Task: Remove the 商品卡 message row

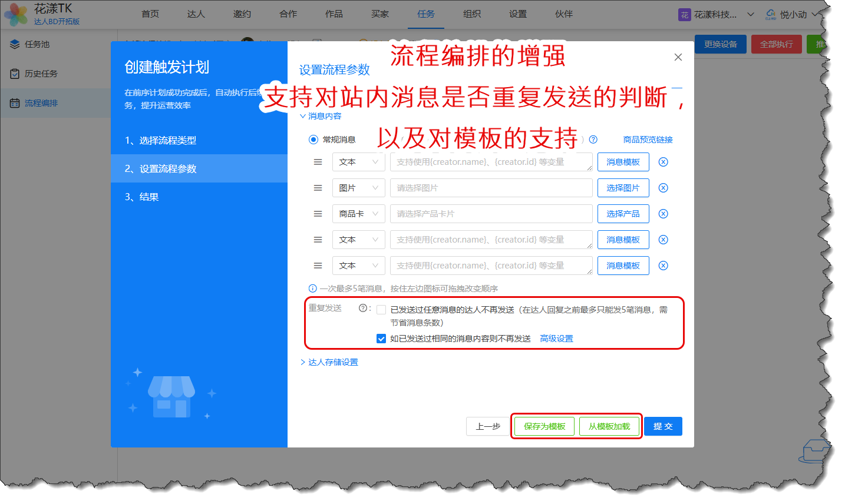Action: pyautogui.click(x=663, y=214)
